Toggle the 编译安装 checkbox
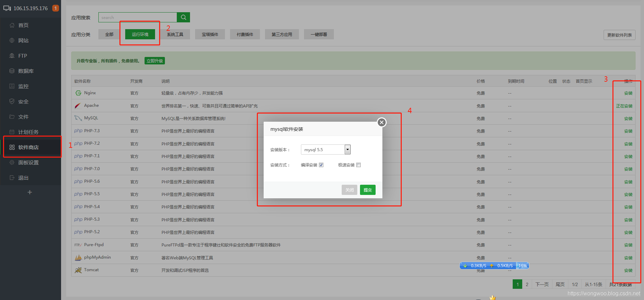 click(321, 165)
